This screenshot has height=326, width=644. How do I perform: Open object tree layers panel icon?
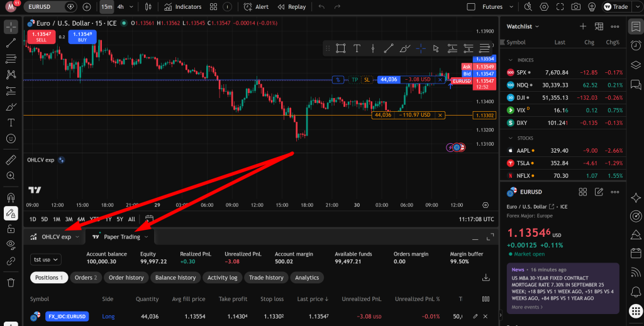point(636,65)
